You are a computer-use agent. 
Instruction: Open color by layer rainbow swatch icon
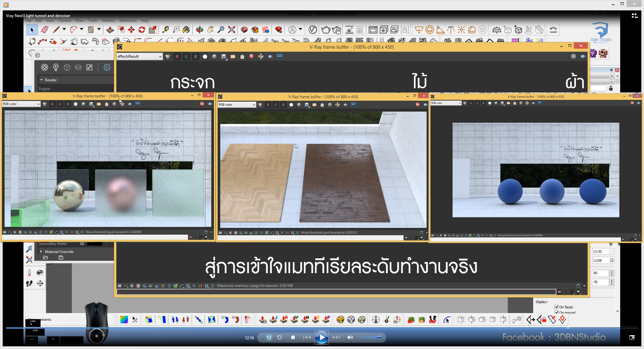click(x=124, y=320)
